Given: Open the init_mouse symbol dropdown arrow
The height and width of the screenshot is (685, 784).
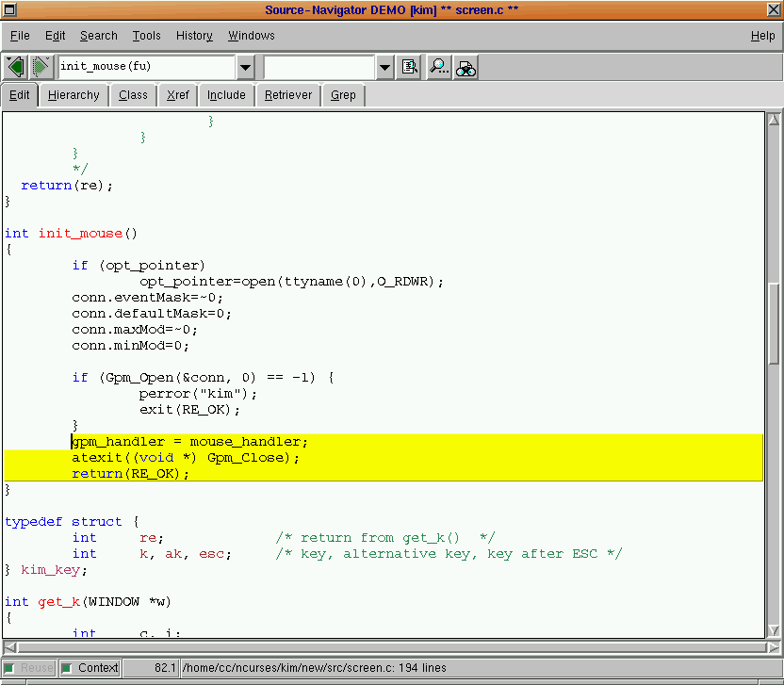Looking at the screenshot, I should [246, 67].
